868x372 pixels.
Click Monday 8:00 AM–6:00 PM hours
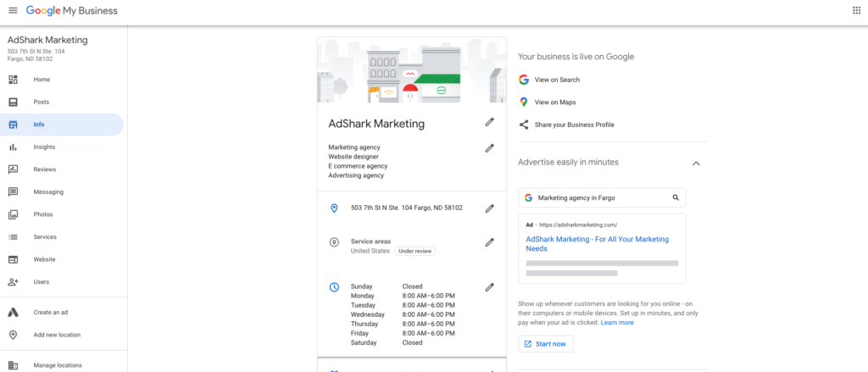click(x=403, y=297)
